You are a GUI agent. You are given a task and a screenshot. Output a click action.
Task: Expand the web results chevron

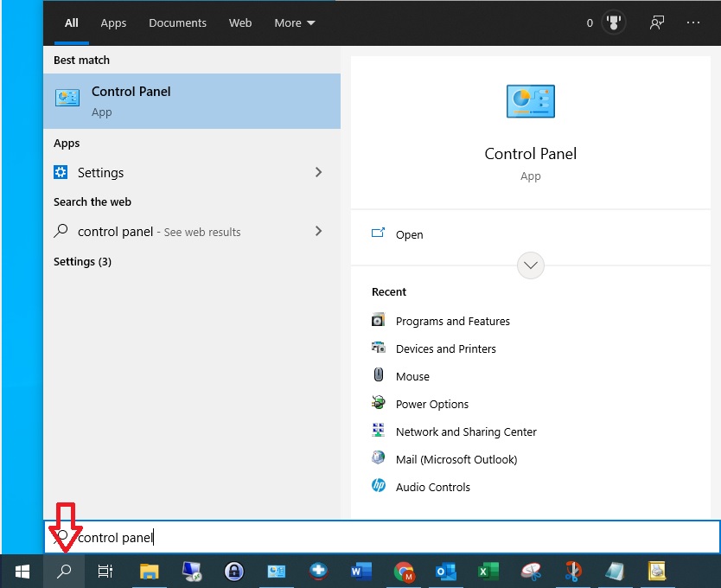coord(318,231)
